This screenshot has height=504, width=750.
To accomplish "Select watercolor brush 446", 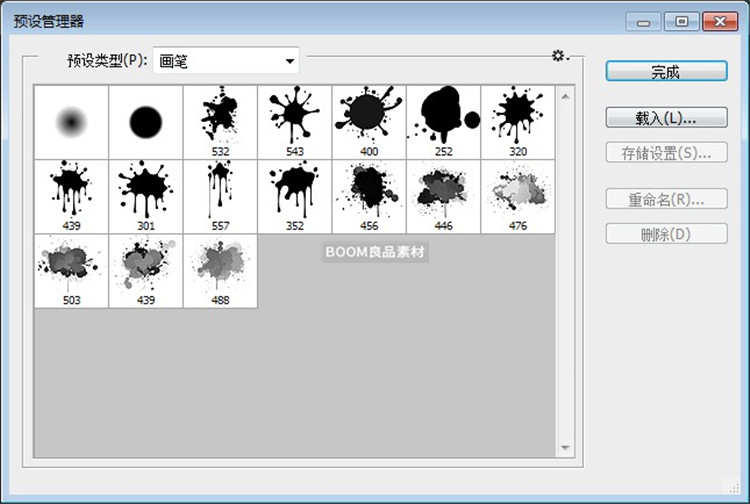I will click(443, 197).
